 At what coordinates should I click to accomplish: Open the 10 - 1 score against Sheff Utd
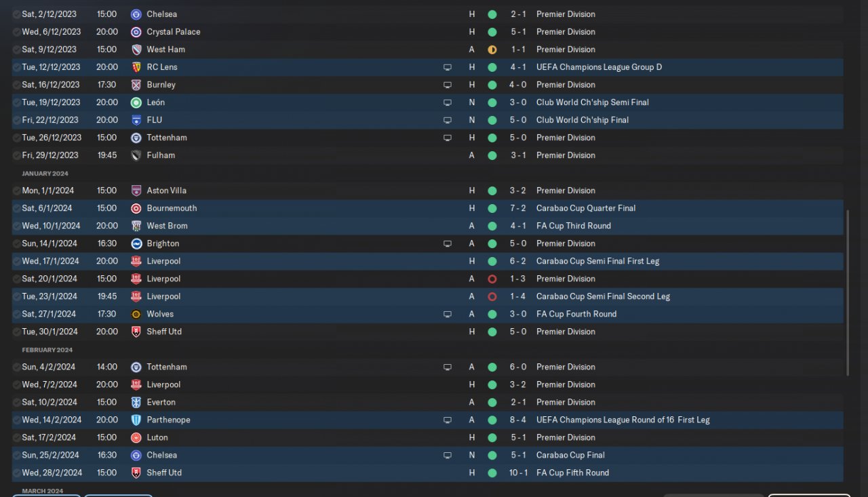point(518,473)
